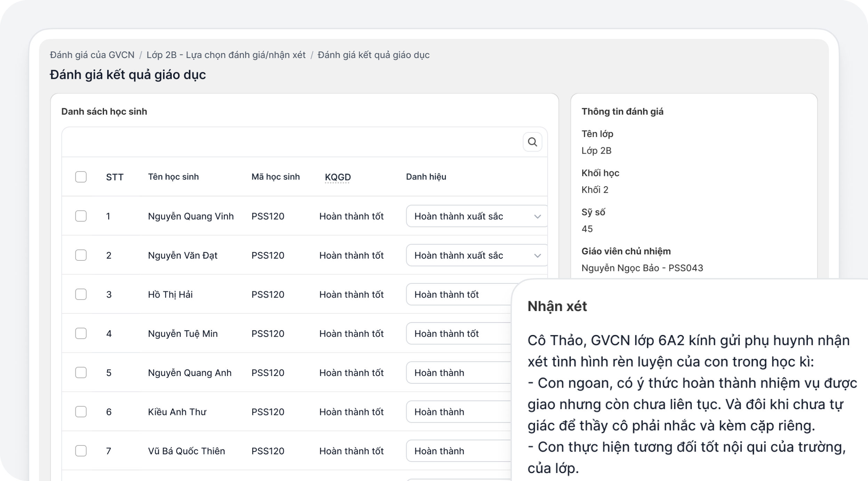
Task: Check the box for Nguyễn Văn Đạt
Action: tap(81, 255)
